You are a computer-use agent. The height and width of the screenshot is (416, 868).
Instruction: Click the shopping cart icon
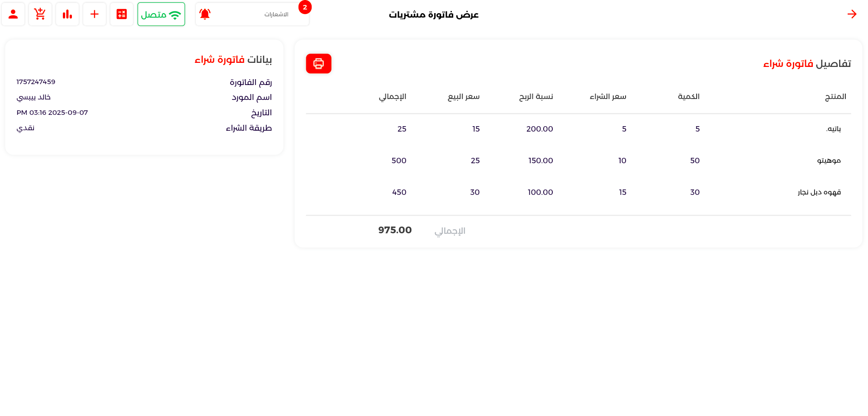coord(40,14)
